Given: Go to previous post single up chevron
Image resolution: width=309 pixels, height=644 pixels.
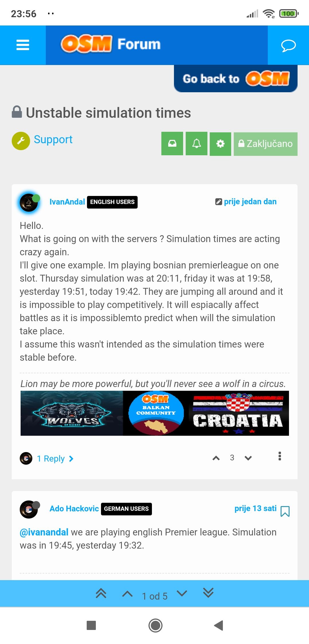Looking at the screenshot, I should [x=127, y=594].
